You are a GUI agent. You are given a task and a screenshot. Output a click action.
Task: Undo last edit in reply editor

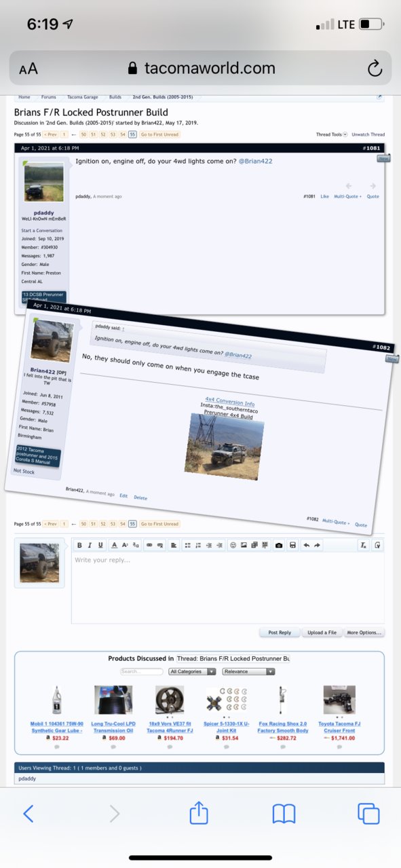(x=306, y=545)
